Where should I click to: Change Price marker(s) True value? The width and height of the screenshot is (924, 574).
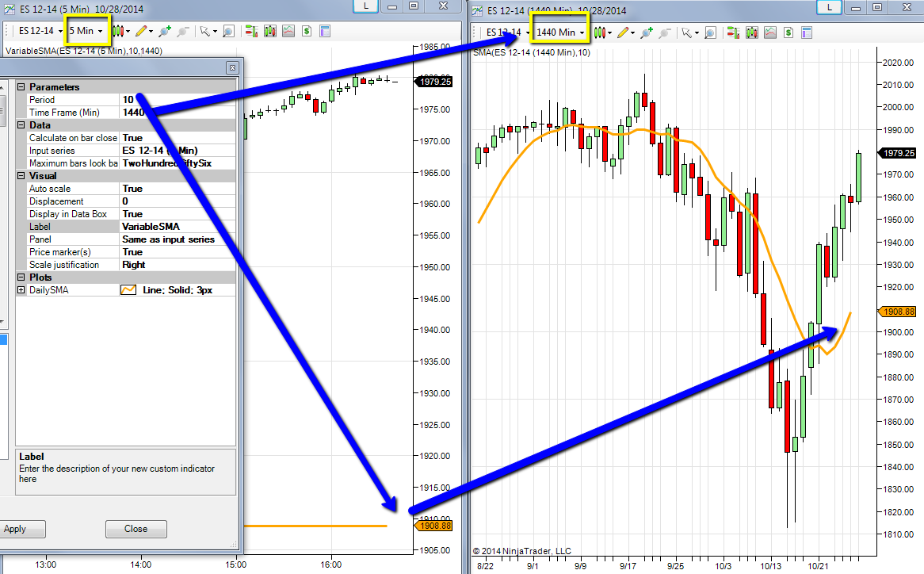tap(178, 251)
